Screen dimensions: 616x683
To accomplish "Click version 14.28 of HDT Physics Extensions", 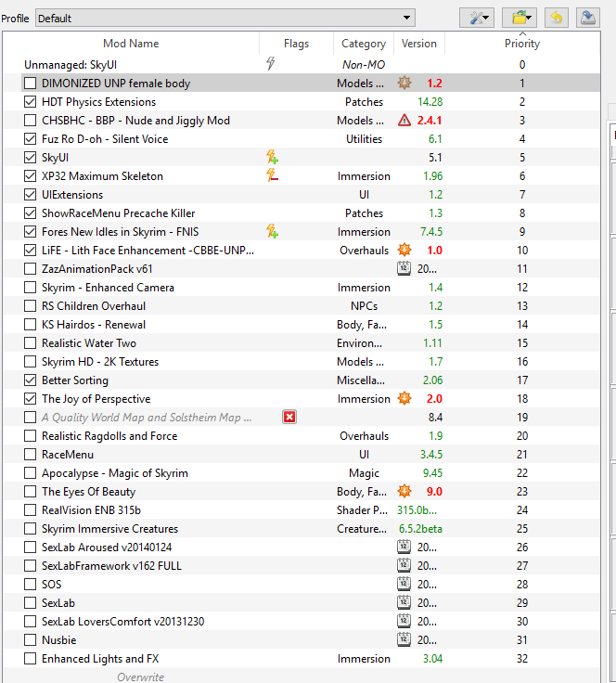I will coord(430,101).
